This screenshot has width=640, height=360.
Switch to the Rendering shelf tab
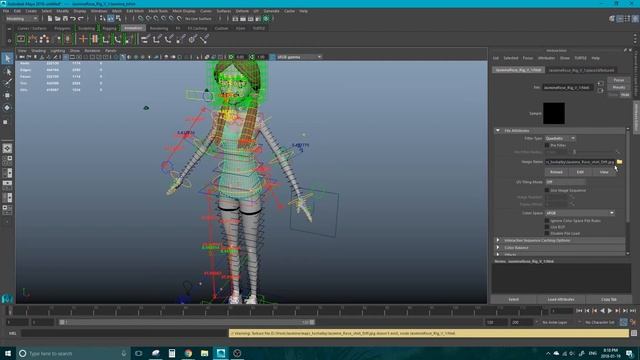[159, 28]
